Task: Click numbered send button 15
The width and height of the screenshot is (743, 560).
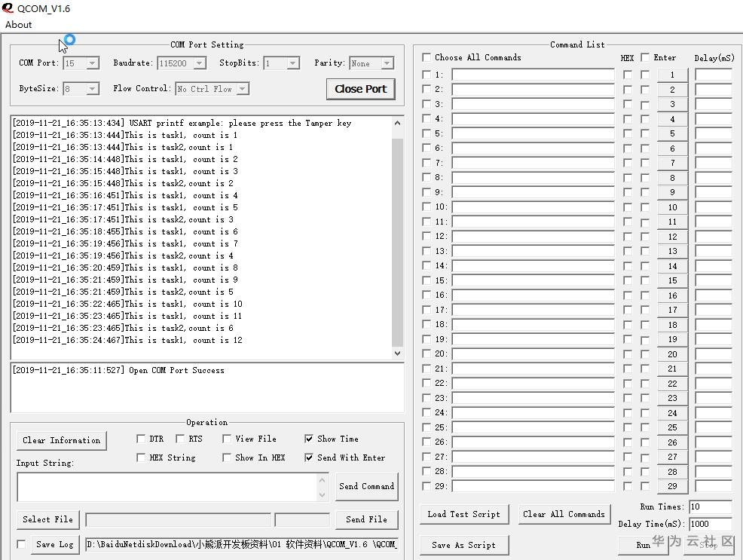Action: [672, 280]
